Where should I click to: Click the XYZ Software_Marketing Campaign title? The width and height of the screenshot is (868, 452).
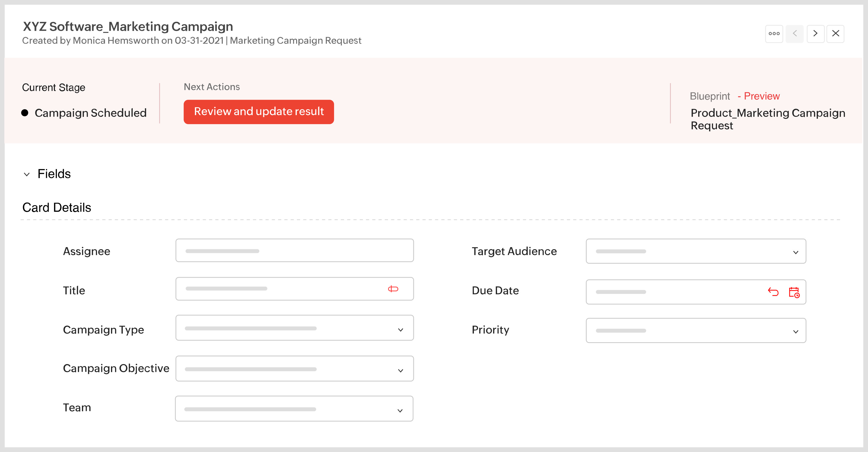[x=128, y=26]
